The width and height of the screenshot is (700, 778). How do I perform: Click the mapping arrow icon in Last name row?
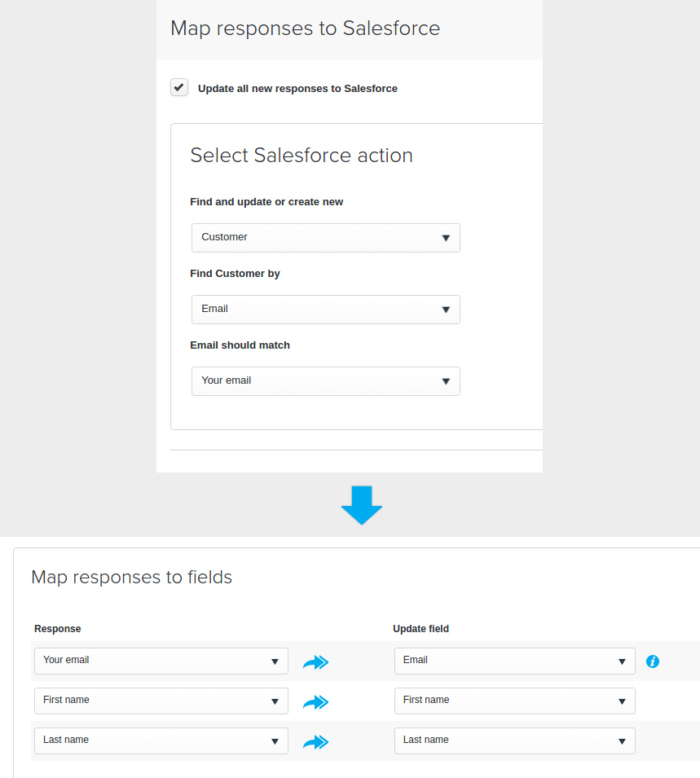[315, 742]
